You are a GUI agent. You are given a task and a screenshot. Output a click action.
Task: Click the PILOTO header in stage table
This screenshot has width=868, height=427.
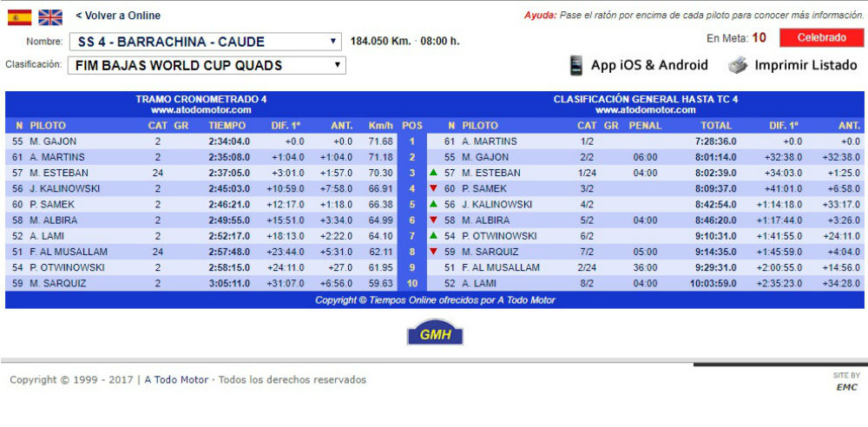[48, 126]
